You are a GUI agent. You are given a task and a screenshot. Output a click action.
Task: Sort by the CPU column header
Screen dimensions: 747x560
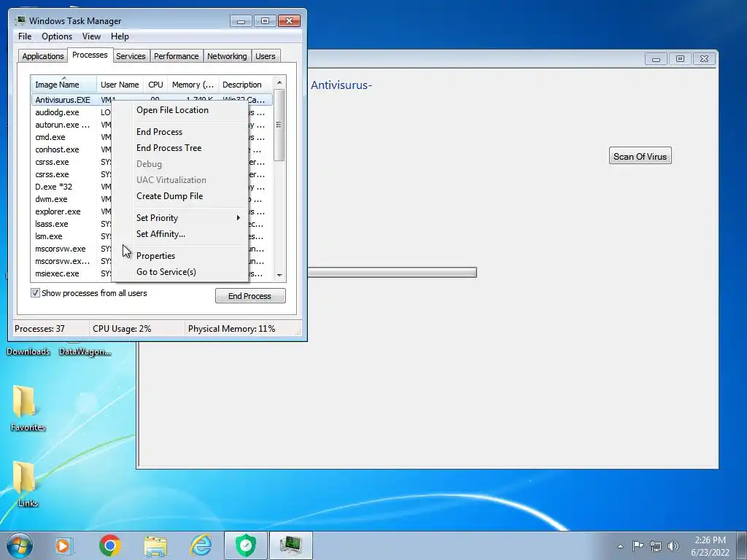click(155, 85)
